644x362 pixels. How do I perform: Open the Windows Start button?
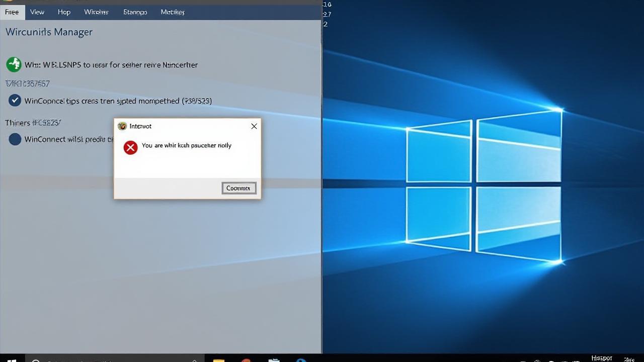(12, 359)
